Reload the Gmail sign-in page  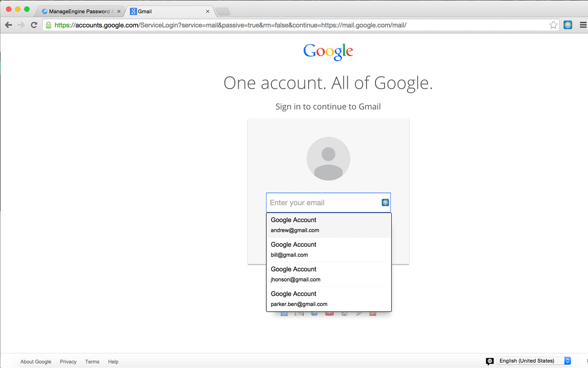[34, 25]
